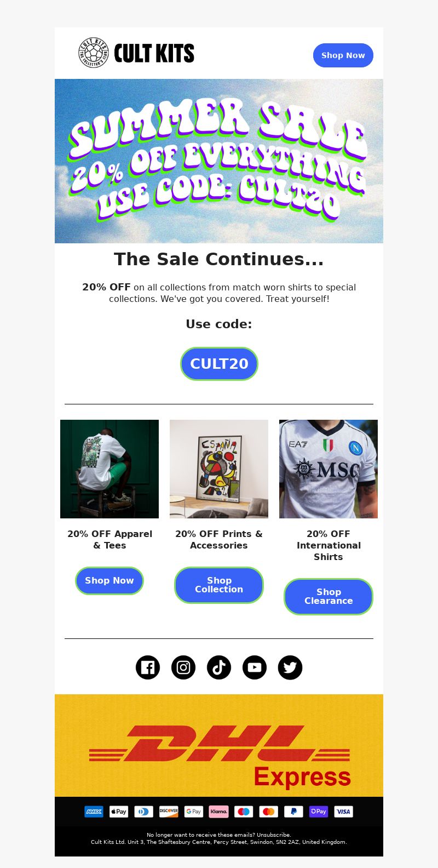Click the Klarna payment icon
This screenshot has width=438, height=868.
[x=219, y=812]
